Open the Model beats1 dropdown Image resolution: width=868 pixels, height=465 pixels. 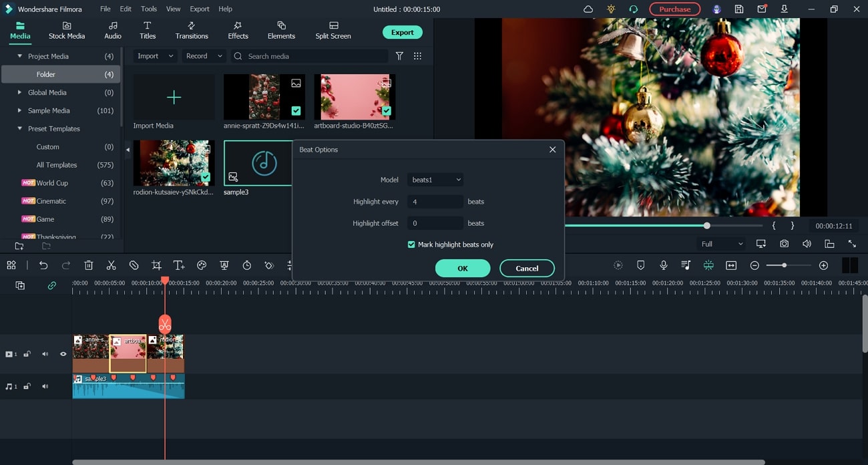(435, 180)
